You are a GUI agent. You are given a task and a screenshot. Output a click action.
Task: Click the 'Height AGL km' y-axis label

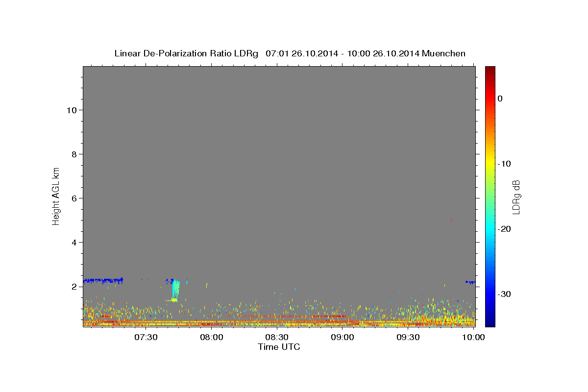(56, 196)
